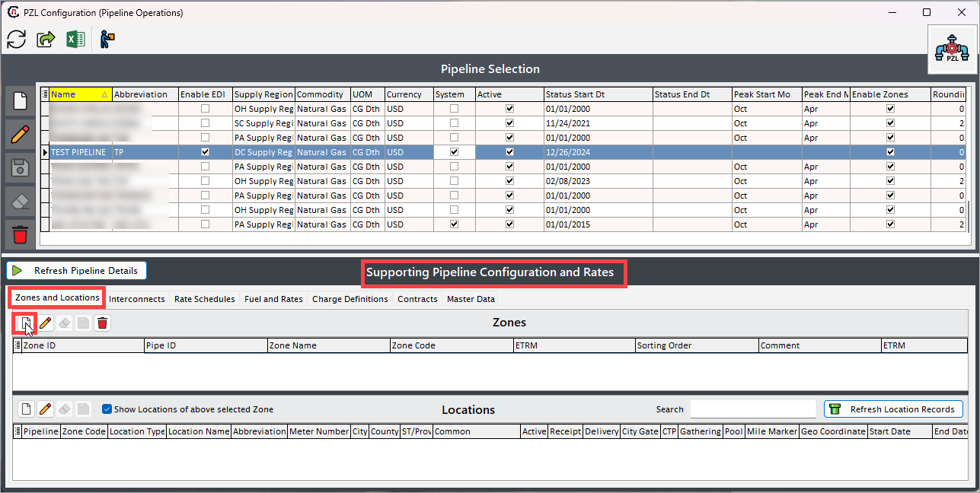Click the Meter Number column header
Image resolution: width=980 pixels, height=493 pixels.
pyautogui.click(x=318, y=431)
